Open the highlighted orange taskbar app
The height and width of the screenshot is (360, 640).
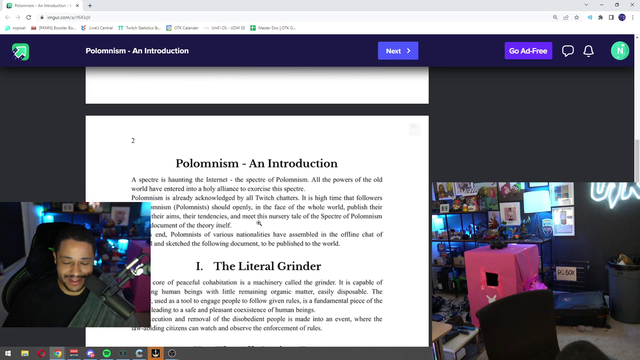pos(156,353)
